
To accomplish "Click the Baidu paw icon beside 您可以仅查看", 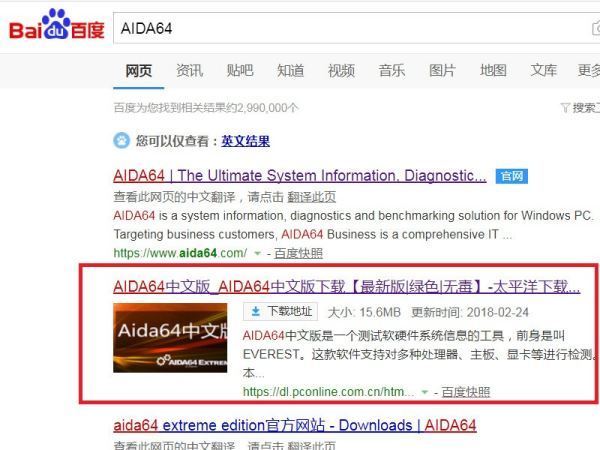I will pyautogui.click(x=122, y=140).
